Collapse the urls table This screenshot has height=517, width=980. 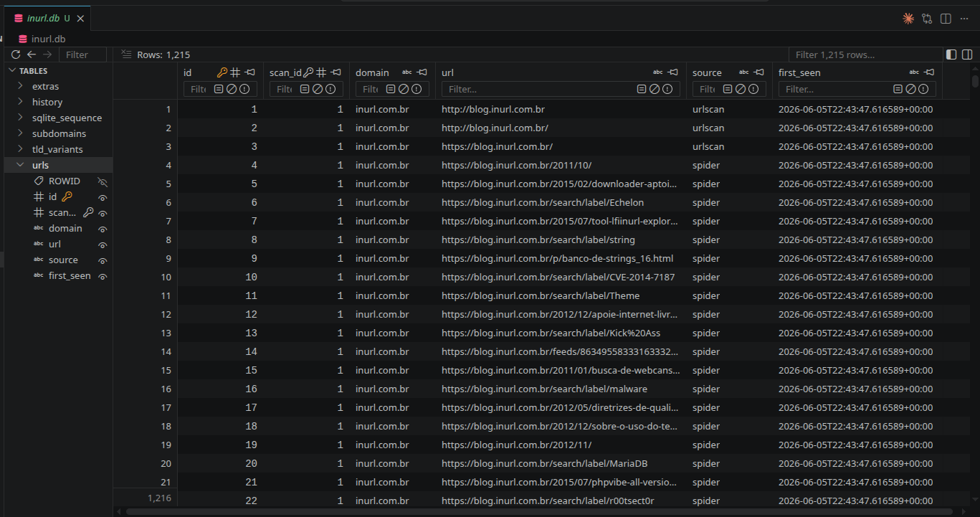(20, 165)
